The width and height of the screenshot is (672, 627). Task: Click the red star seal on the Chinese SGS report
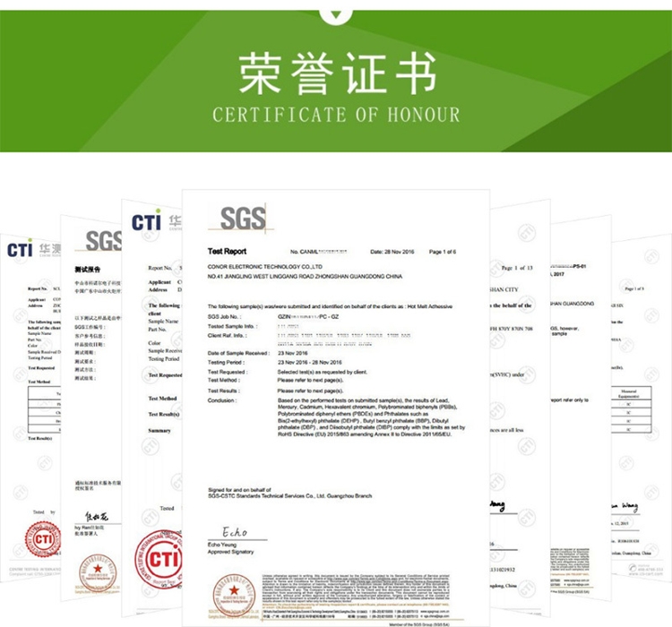pyautogui.click(x=98, y=573)
